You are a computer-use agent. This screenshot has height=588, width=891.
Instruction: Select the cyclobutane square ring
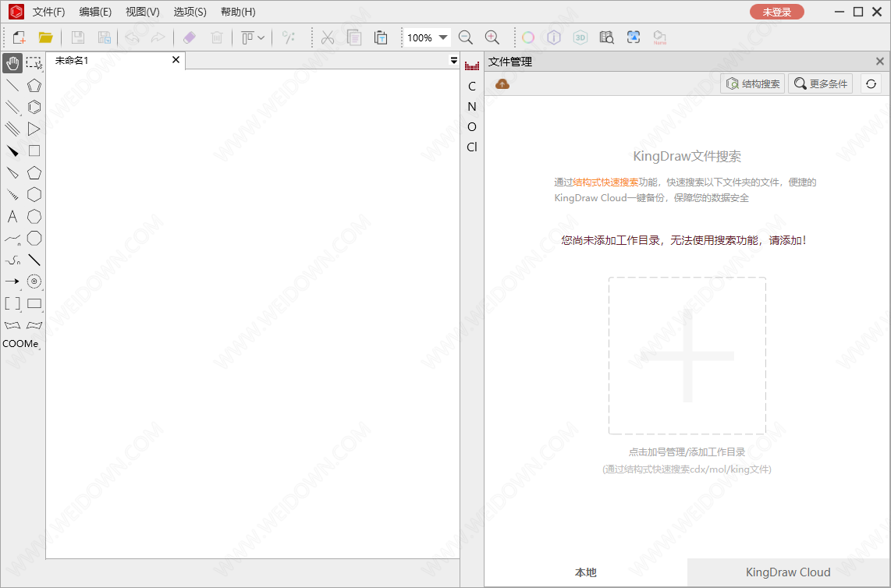tap(34, 151)
